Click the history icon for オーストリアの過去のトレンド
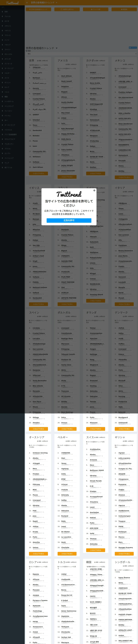Image resolution: width=138 pixels, height=644 pixels. (30, 445)
